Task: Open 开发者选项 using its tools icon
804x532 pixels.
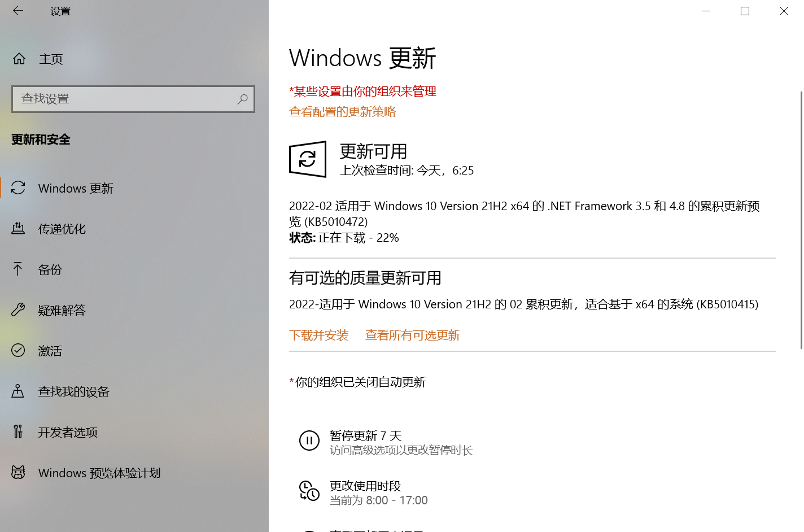Action: [x=18, y=432]
